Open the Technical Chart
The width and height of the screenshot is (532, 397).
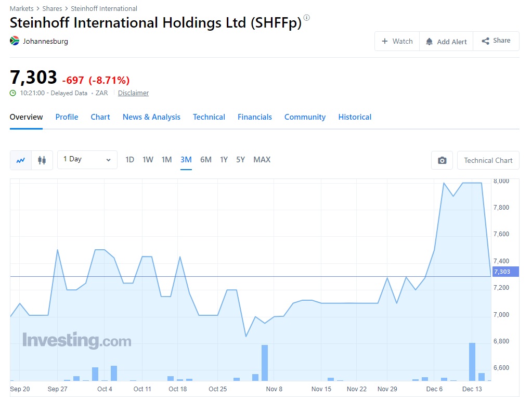click(x=488, y=160)
